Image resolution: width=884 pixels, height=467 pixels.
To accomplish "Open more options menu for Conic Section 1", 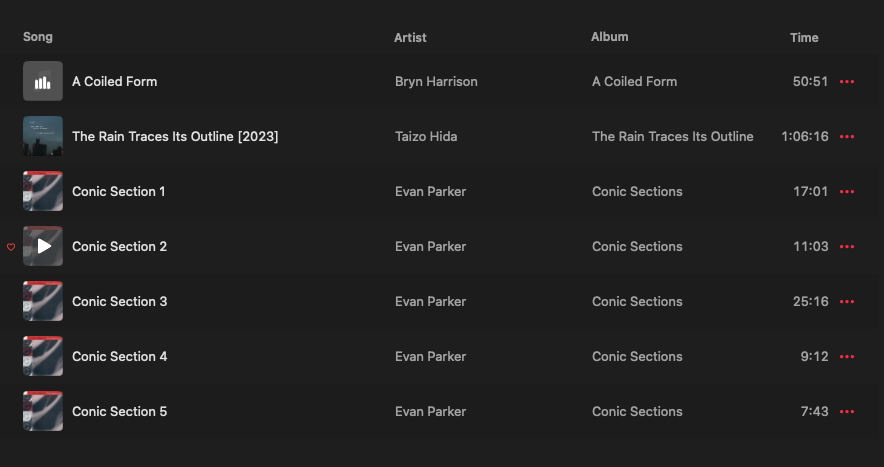I will point(848,192).
